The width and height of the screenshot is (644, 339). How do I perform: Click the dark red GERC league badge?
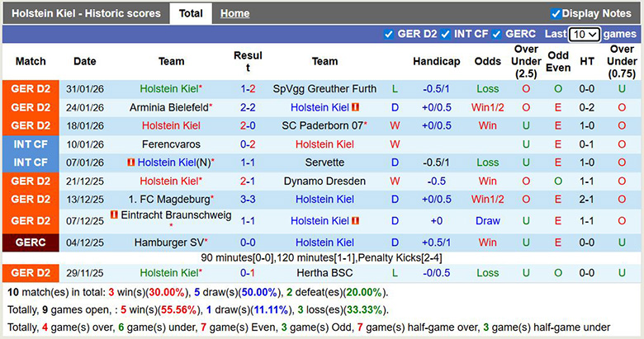pyautogui.click(x=31, y=242)
